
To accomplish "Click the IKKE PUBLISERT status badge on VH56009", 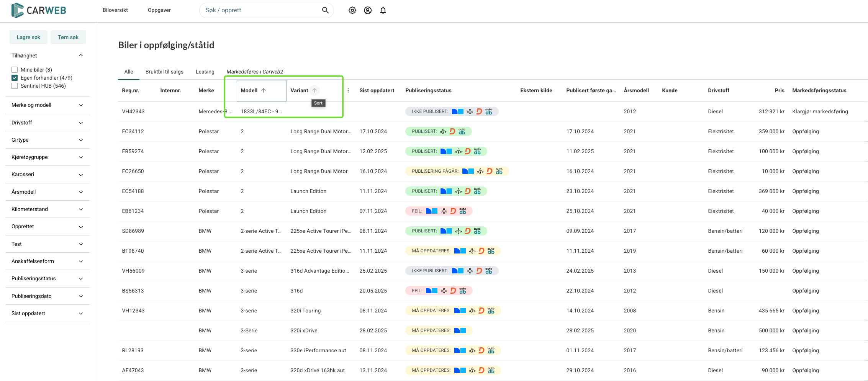I will [x=452, y=271].
